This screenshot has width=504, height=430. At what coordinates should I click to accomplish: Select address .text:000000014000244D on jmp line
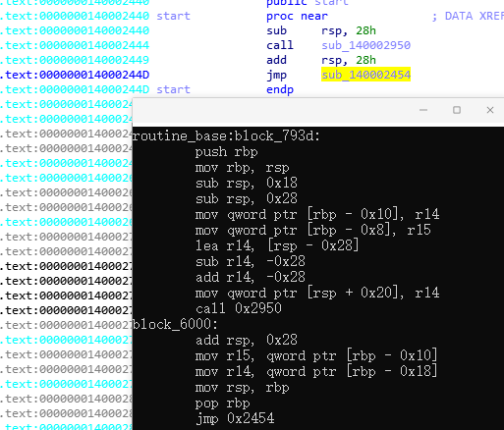point(75,75)
